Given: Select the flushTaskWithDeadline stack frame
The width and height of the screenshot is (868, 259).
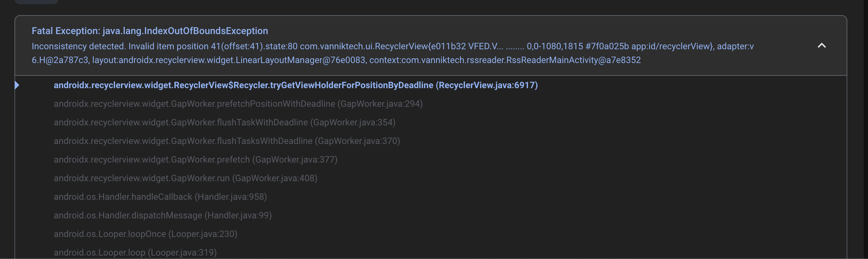Looking at the screenshot, I should [181, 122].
